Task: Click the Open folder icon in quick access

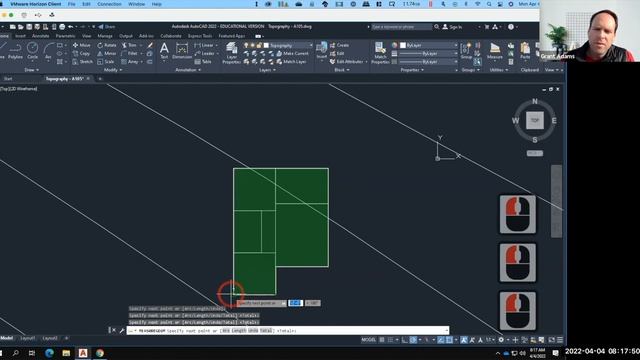Action: (20, 27)
